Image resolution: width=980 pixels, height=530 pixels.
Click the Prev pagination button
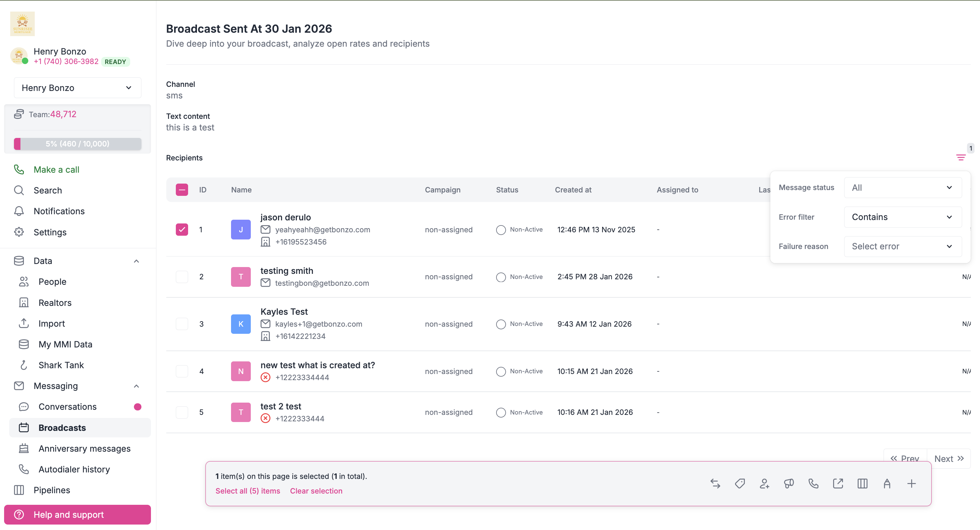905,456
